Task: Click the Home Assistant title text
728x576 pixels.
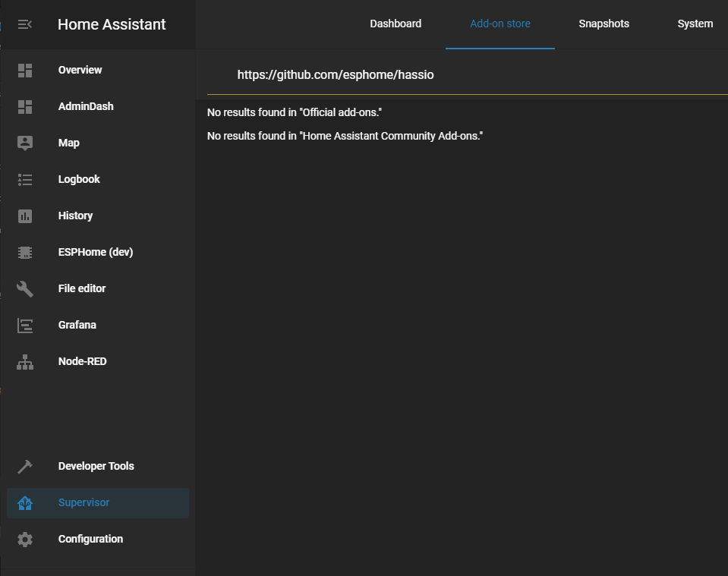Action: coord(111,24)
